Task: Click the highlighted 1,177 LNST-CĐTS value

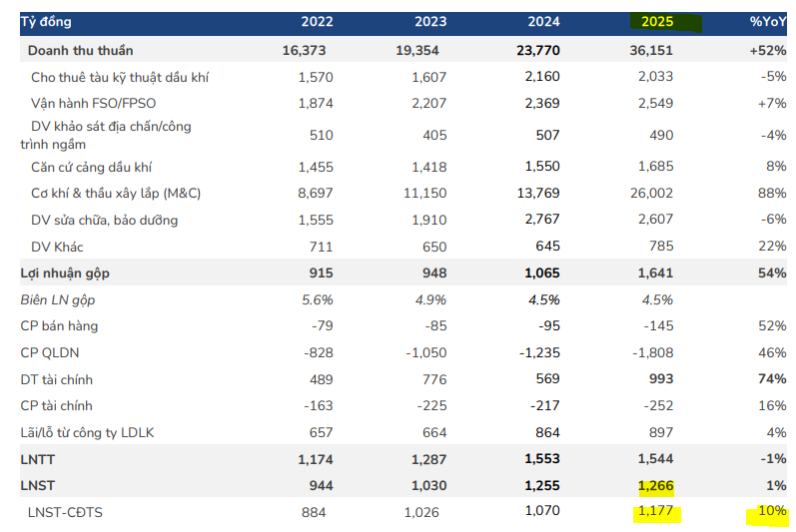Action: pyautogui.click(x=656, y=513)
